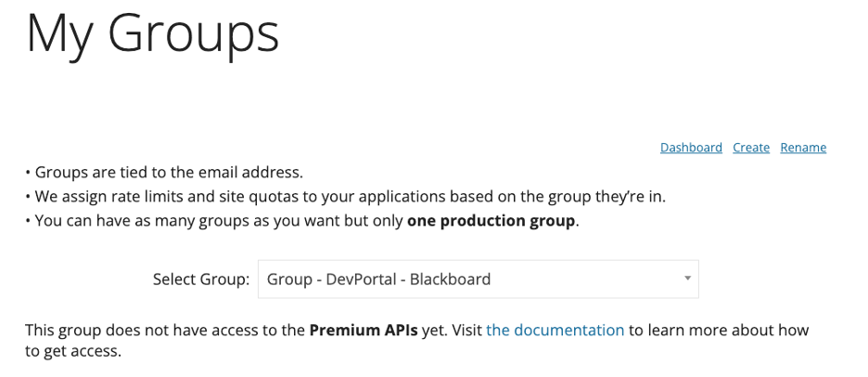This screenshot has height=377, width=868.
Task: Open the Dashboard link
Action: click(691, 148)
